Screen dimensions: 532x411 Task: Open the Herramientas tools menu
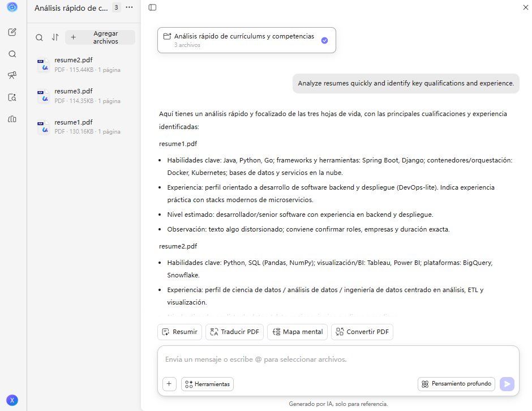(207, 384)
